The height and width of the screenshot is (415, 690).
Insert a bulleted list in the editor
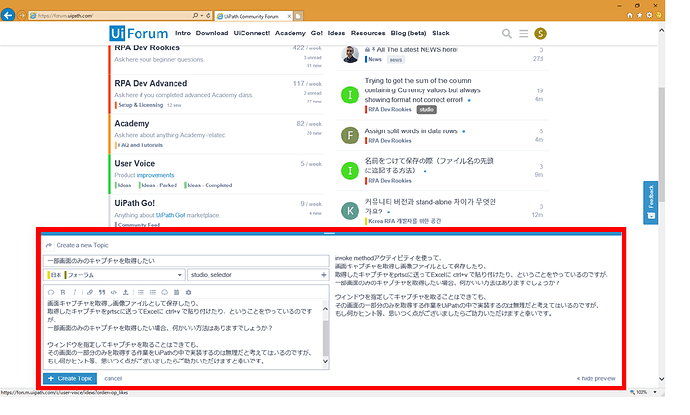tap(141, 292)
